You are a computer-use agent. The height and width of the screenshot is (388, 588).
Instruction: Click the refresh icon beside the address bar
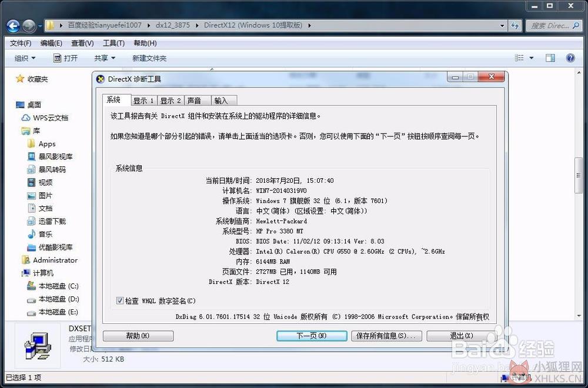pos(515,25)
